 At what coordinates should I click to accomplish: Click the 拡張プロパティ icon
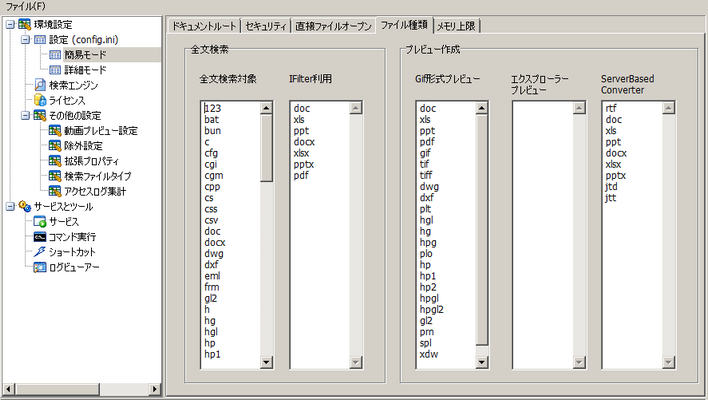(x=55, y=161)
